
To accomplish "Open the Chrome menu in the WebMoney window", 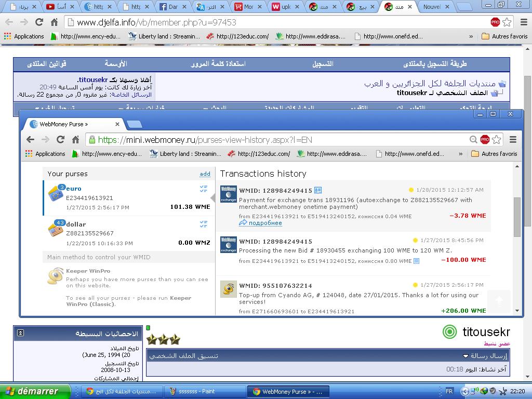I will 513,139.
